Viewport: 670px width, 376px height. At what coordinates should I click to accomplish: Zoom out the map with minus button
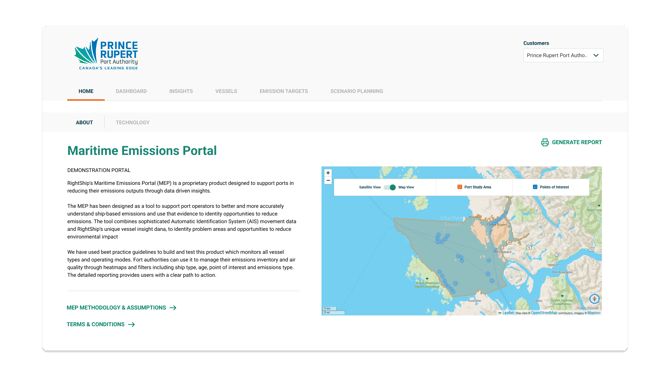click(x=328, y=180)
